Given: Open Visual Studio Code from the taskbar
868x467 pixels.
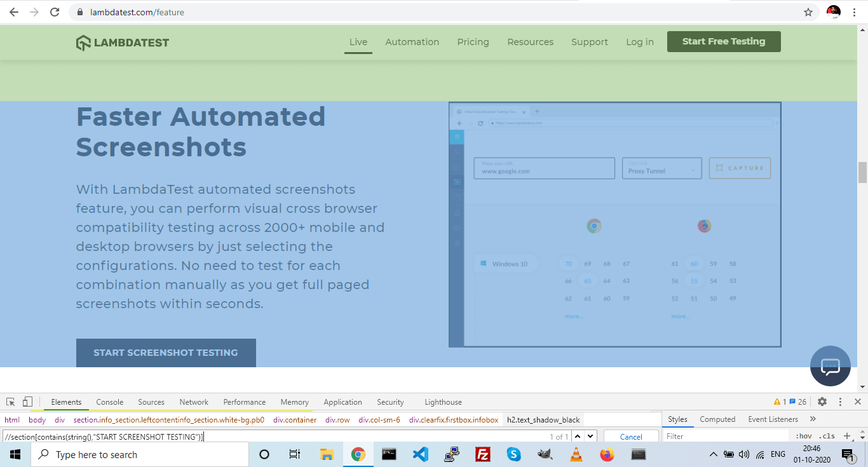Looking at the screenshot, I should pyautogui.click(x=420, y=454).
